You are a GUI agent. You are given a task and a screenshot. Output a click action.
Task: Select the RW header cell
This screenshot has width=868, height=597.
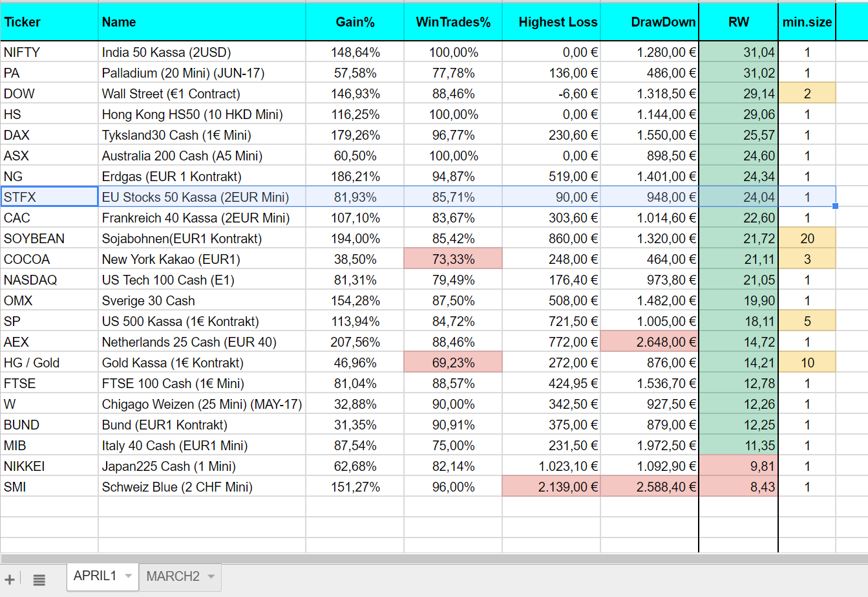(x=738, y=22)
